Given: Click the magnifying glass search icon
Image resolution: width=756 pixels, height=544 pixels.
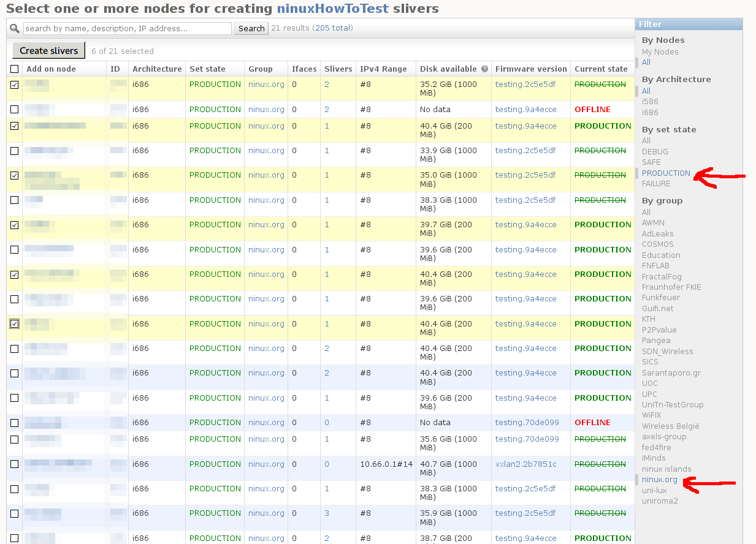Looking at the screenshot, I should click(x=14, y=28).
